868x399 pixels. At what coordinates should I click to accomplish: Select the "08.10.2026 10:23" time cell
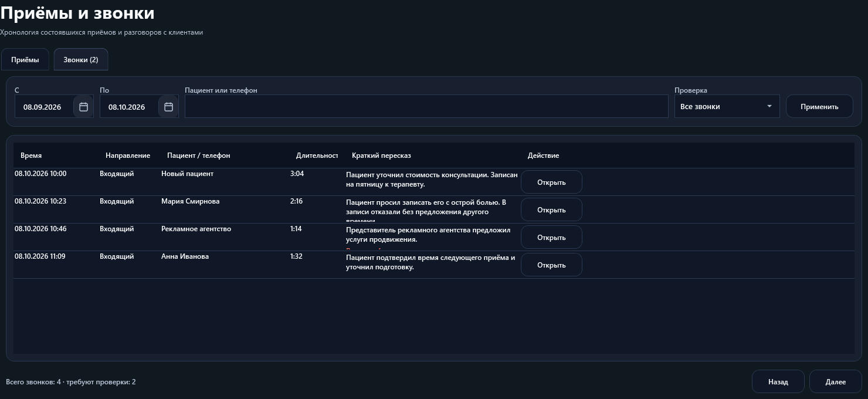pos(40,201)
